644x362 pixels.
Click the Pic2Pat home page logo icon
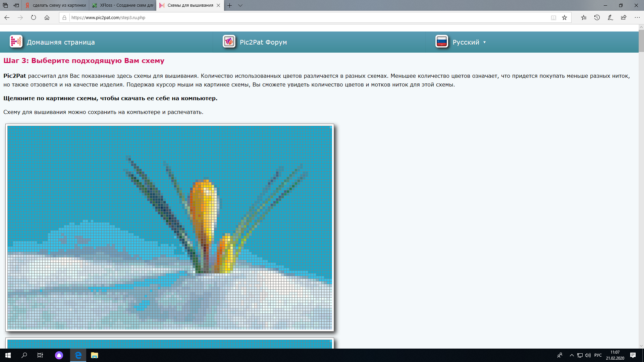click(16, 42)
